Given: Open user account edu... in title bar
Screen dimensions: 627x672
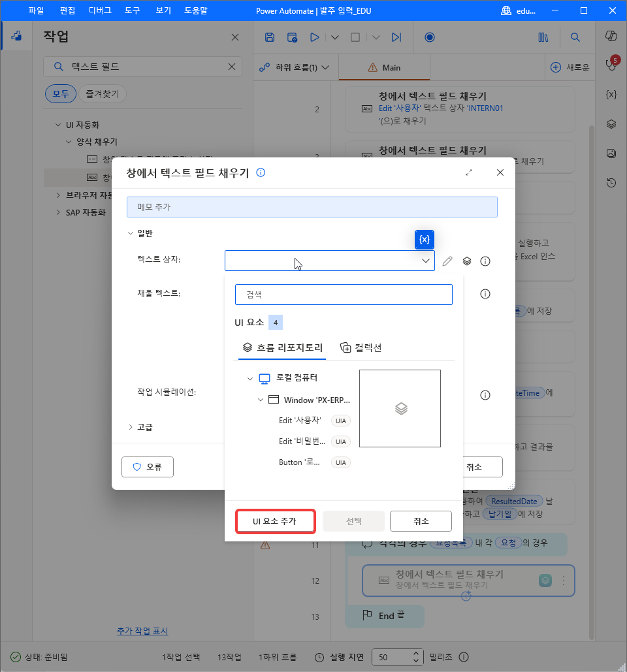Looking at the screenshot, I should (518, 10).
